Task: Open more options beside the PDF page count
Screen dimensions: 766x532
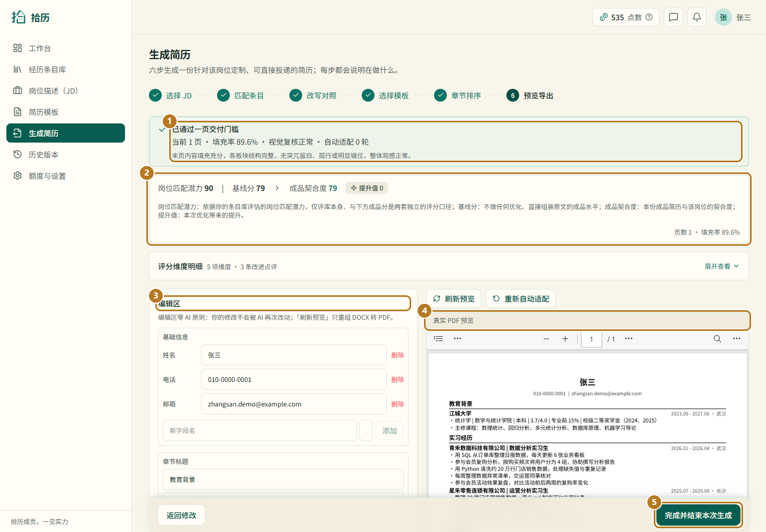Action: [629, 339]
